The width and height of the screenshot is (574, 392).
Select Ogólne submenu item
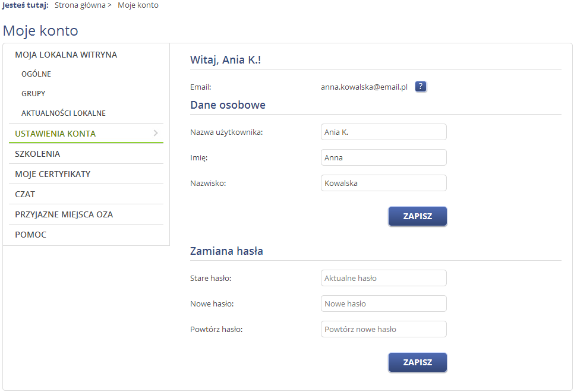click(36, 74)
